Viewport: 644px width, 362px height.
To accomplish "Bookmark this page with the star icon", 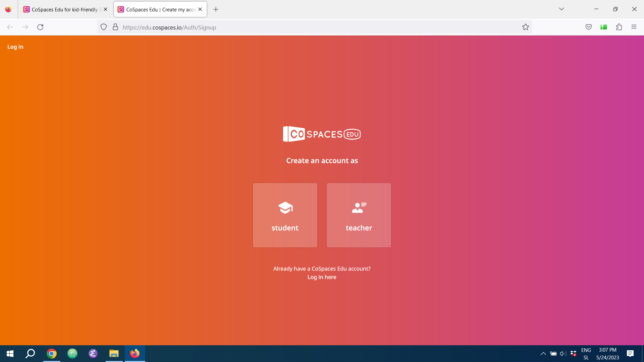I will 525,27.
